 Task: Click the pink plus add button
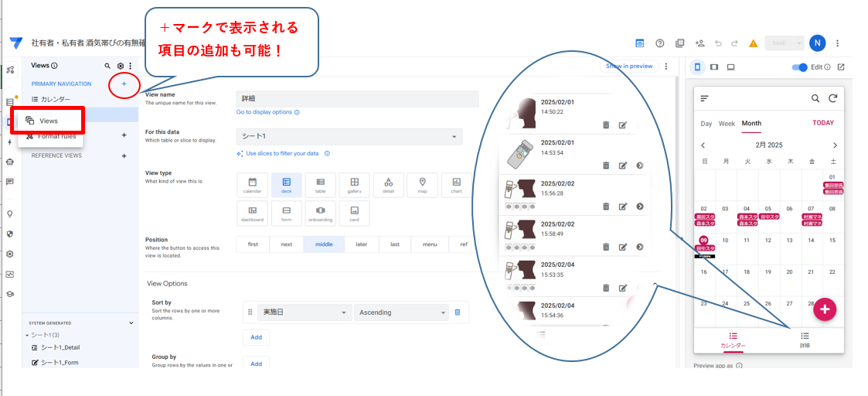point(825,309)
